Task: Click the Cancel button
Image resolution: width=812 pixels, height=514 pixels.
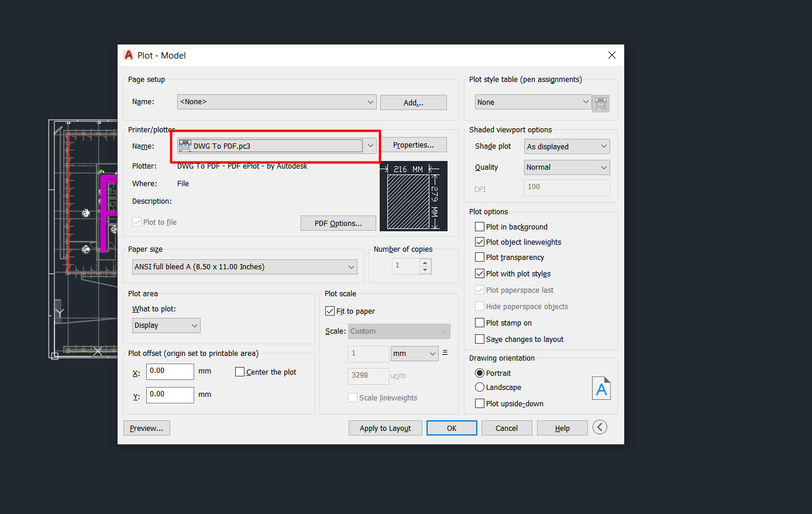Action: point(507,428)
